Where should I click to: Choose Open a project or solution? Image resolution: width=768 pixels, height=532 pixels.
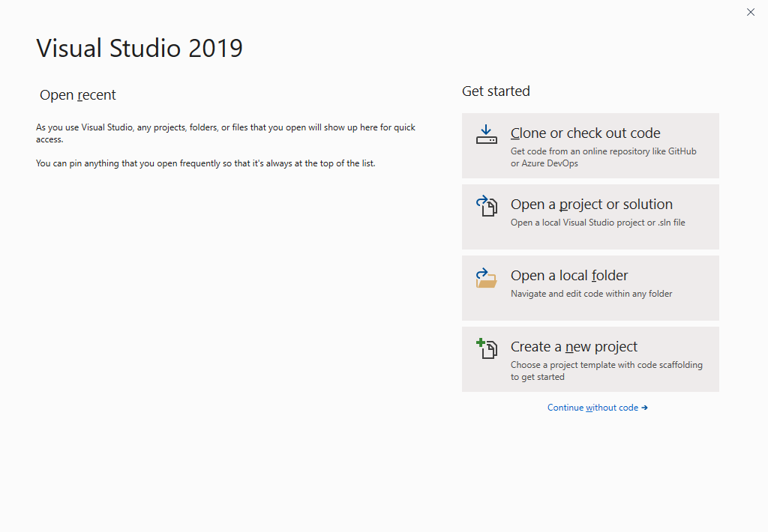coord(591,205)
